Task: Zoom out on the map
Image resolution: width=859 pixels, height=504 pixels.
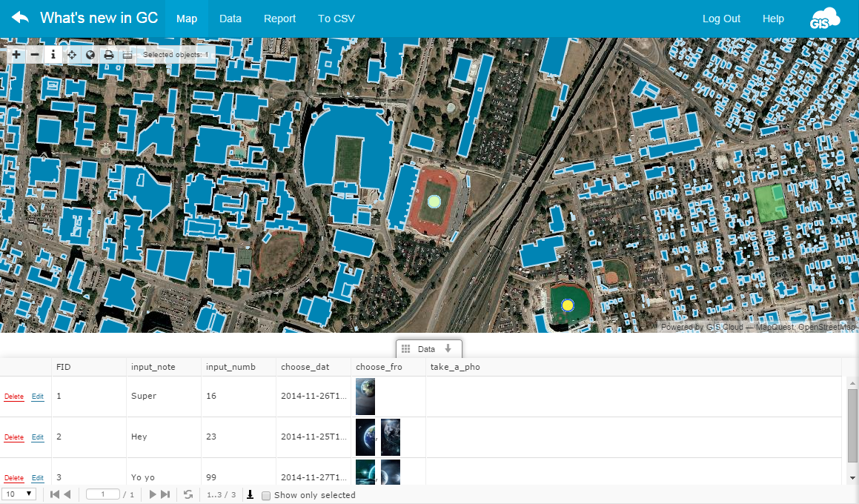Action: 35,54
